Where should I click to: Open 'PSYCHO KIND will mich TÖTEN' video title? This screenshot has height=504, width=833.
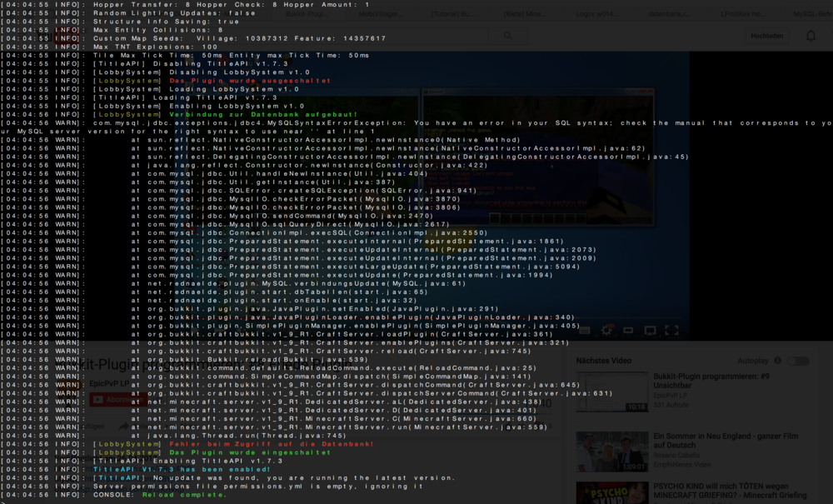pyautogui.click(x=730, y=491)
